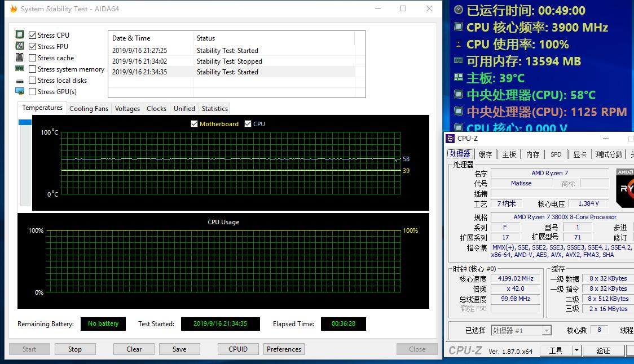Check the Stress cache option

click(33, 58)
